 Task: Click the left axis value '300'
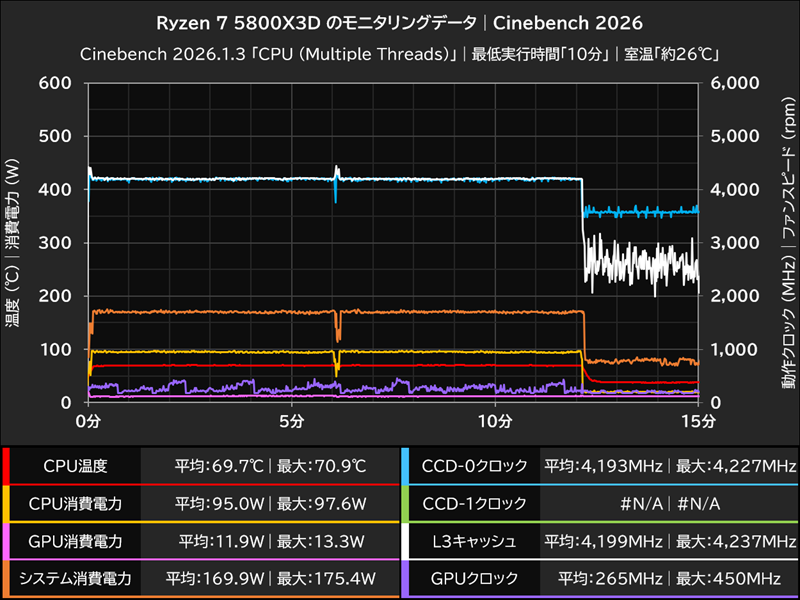55,243
